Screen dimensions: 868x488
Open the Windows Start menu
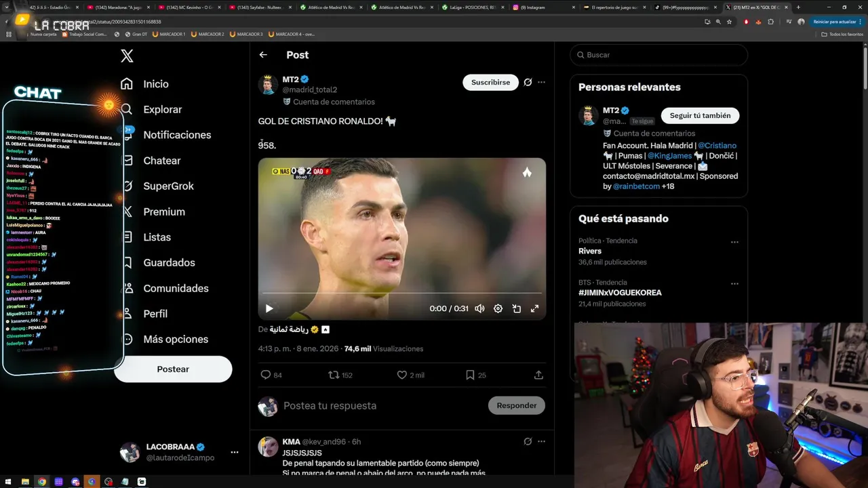[x=8, y=482]
